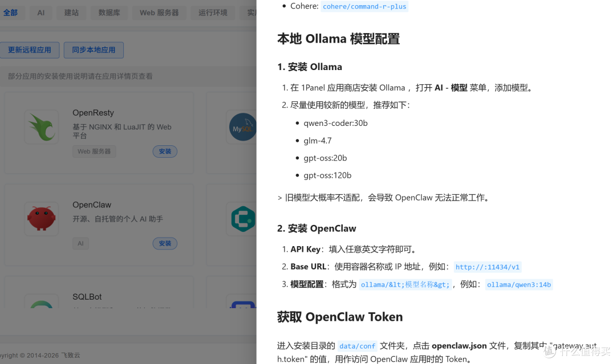Click the glm-4.7 list item

tap(318, 141)
